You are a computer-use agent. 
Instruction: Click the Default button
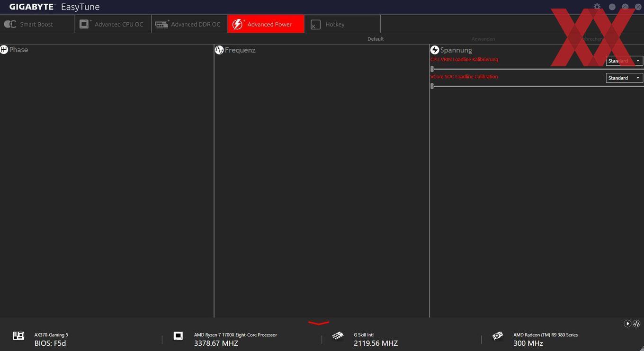[376, 39]
